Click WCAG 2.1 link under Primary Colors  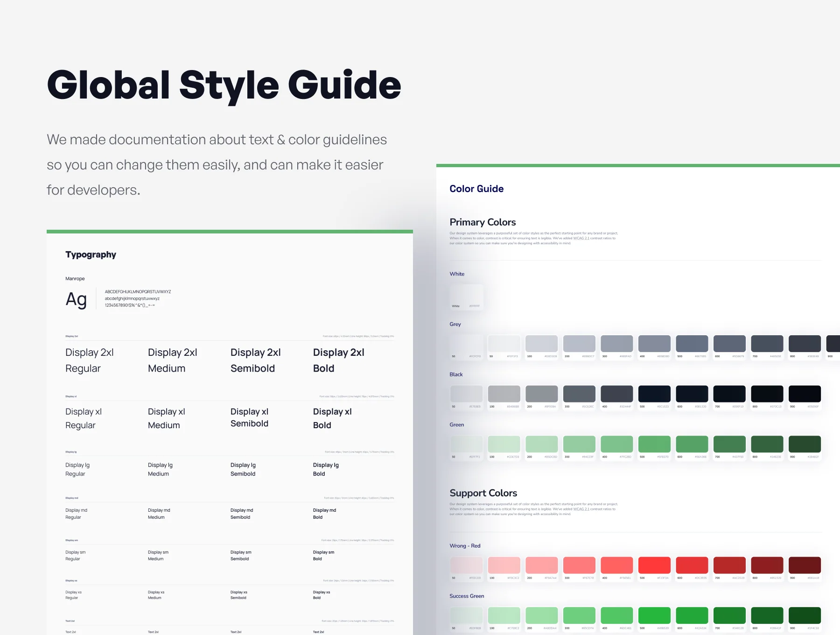point(581,238)
